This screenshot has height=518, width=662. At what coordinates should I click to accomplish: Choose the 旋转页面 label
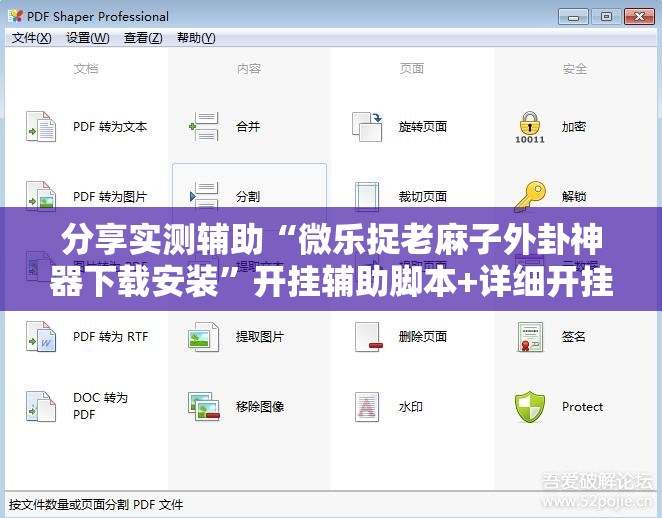pos(423,127)
